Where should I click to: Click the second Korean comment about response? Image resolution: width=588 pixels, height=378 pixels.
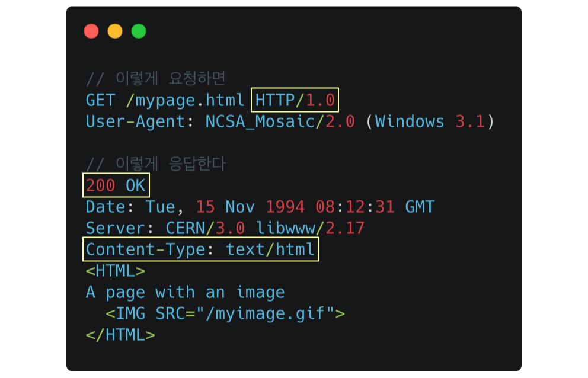[x=155, y=164]
